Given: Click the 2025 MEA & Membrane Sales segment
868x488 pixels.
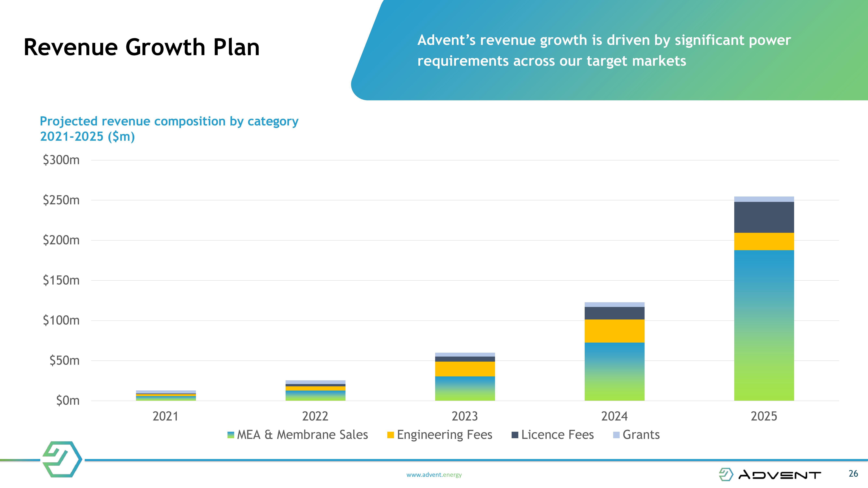Looking at the screenshot, I should (x=764, y=325).
